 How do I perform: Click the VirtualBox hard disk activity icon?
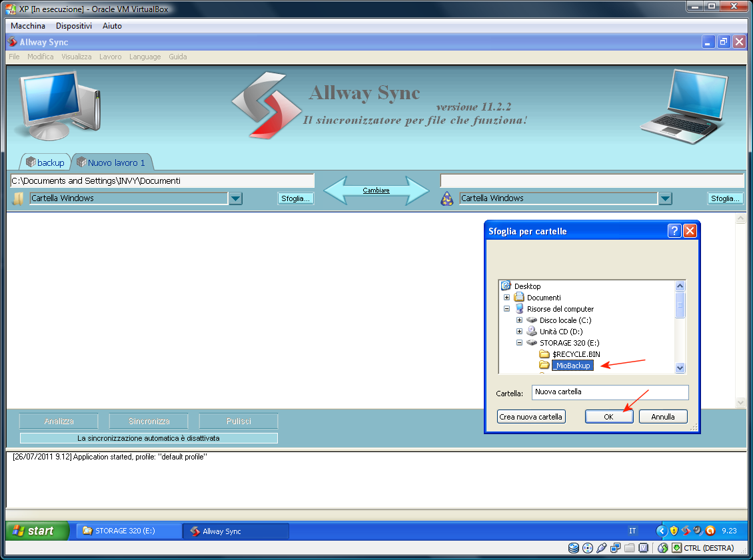click(573, 548)
